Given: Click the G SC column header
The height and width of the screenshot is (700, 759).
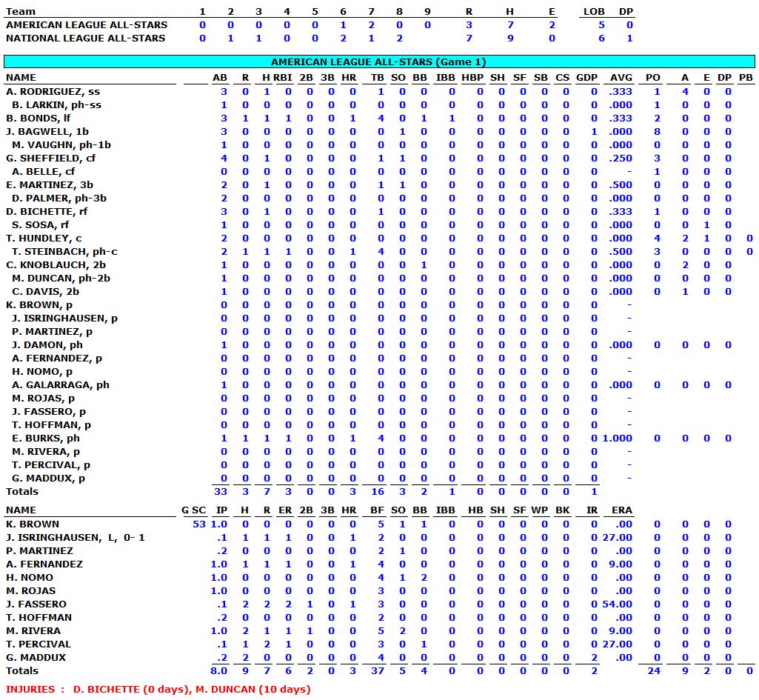Looking at the screenshot, I should click(x=193, y=510).
